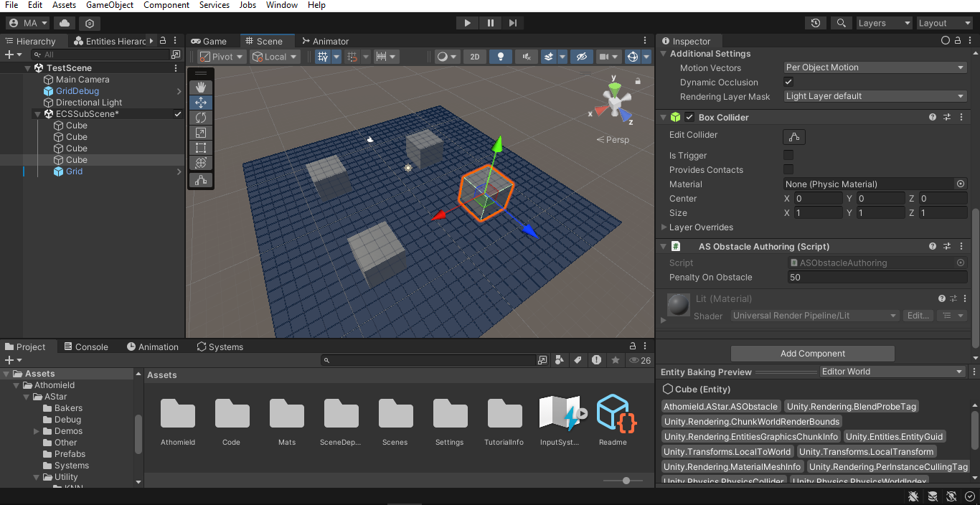Expand the Layer Overrides section
Viewport: 980px width, 505px height.
coord(664,227)
